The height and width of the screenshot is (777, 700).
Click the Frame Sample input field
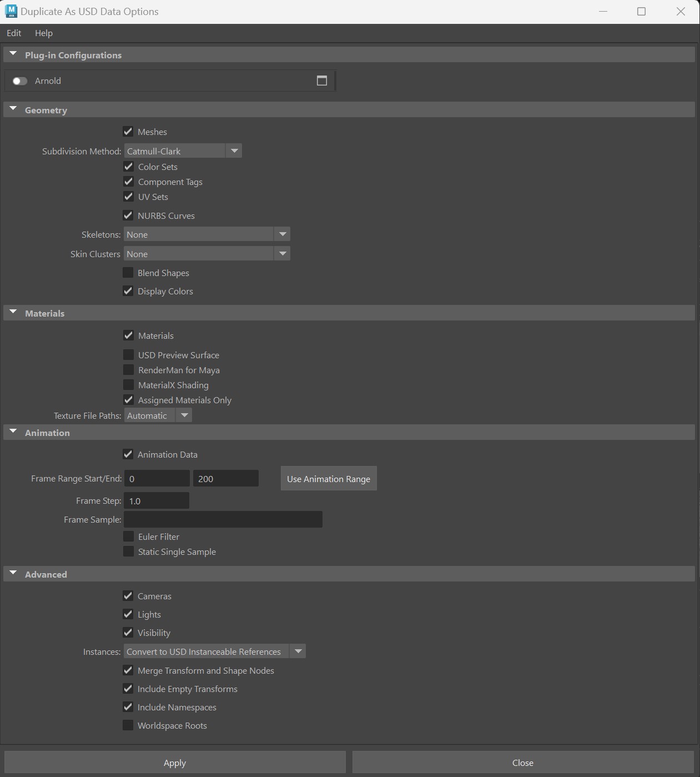(x=223, y=519)
